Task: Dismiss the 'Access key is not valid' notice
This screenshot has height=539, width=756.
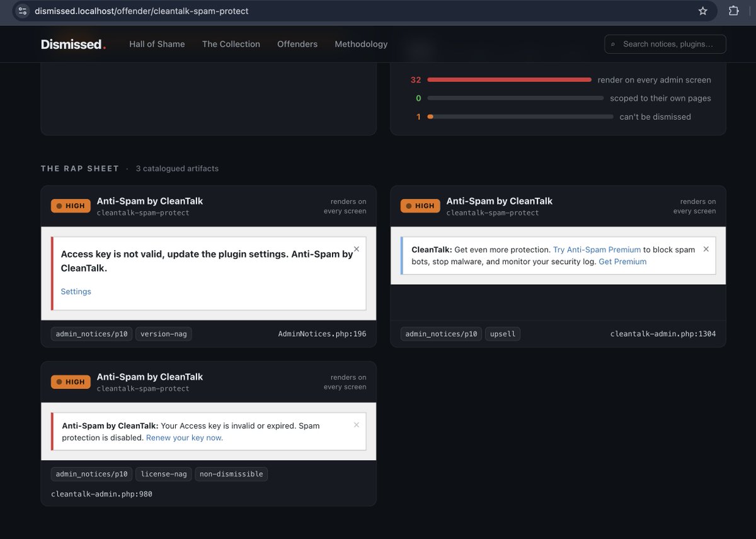Action: pyautogui.click(x=357, y=249)
